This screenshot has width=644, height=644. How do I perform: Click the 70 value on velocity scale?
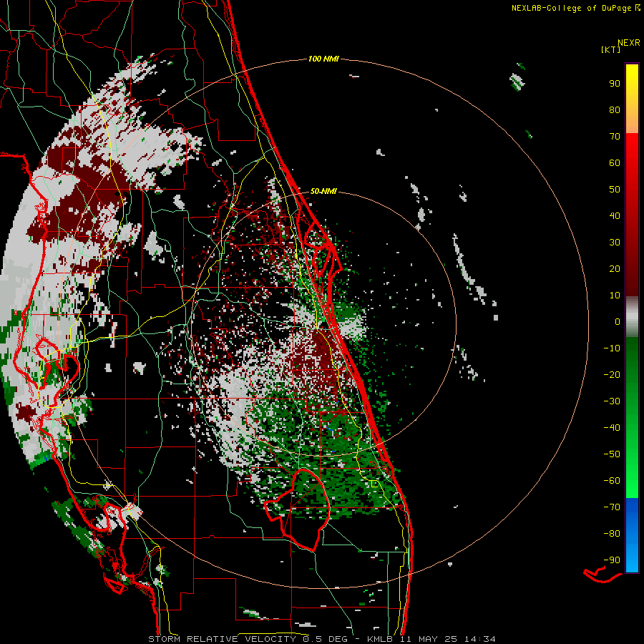tap(615, 137)
